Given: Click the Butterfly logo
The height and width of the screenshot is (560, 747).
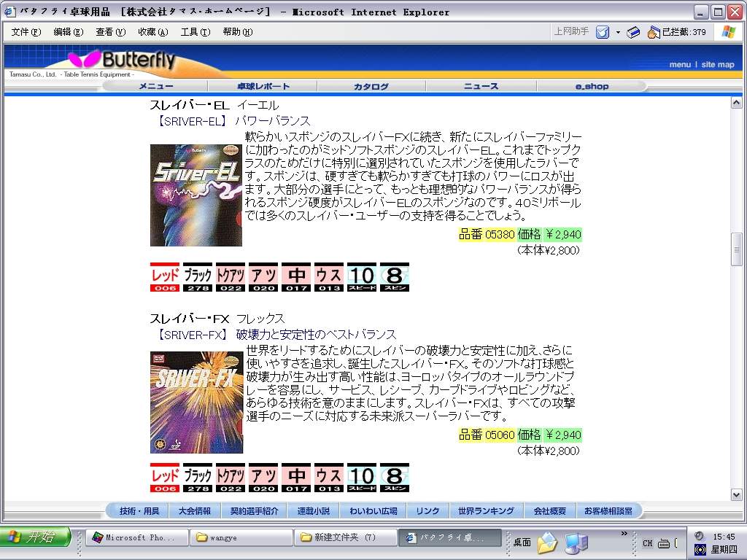Looking at the screenshot, I should coord(123,60).
